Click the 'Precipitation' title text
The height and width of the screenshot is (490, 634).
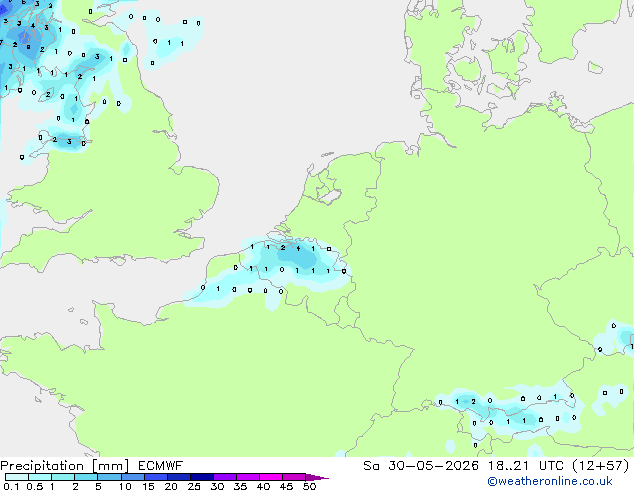pos(42,466)
